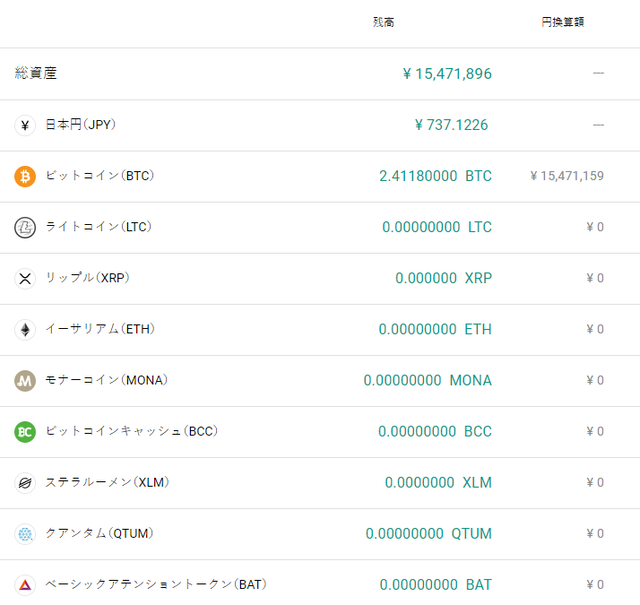640x605 pixels.
Task: Click the 残高 column header
Action: 384,22
